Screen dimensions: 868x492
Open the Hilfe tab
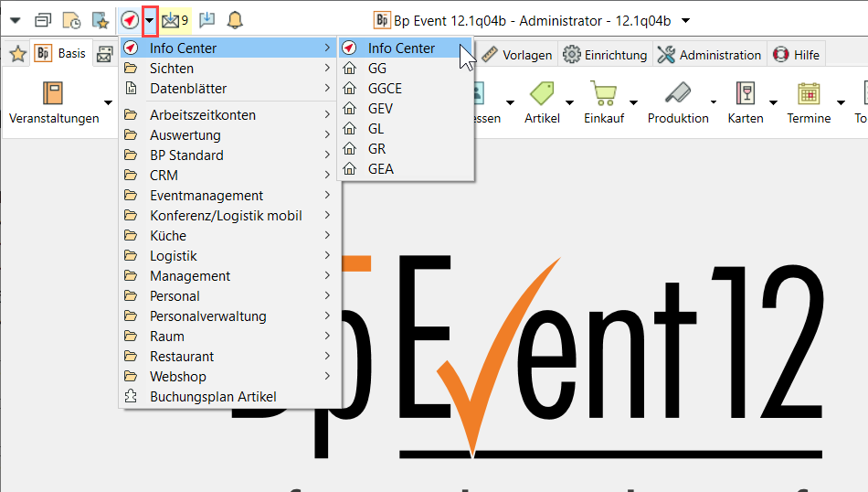(x=796, y=55)
